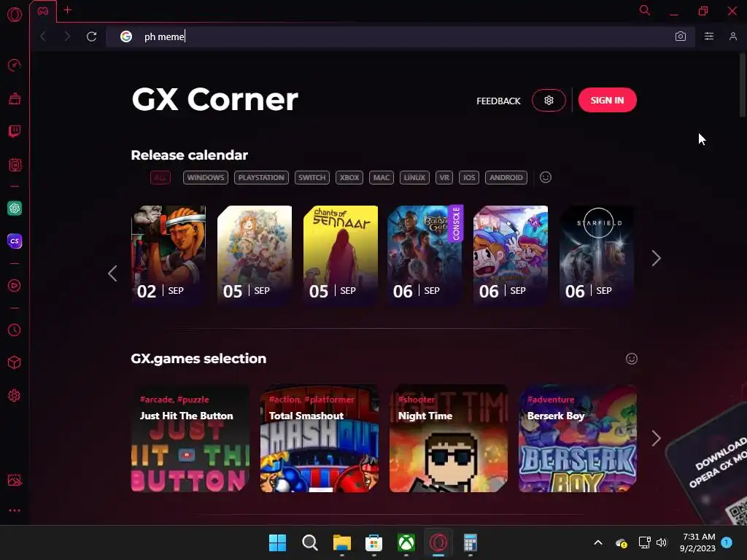This screenshot has height=560, width=747.
Task: Open the crossed-out picture icon in sidebar
Action: [x=15, y=480]
